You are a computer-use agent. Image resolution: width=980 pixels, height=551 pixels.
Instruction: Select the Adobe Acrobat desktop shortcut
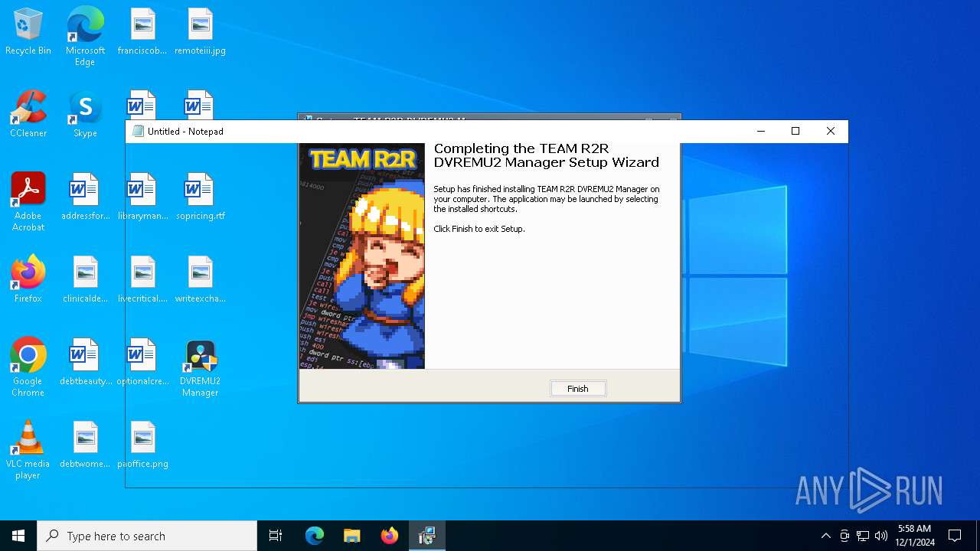pos(28,202)
